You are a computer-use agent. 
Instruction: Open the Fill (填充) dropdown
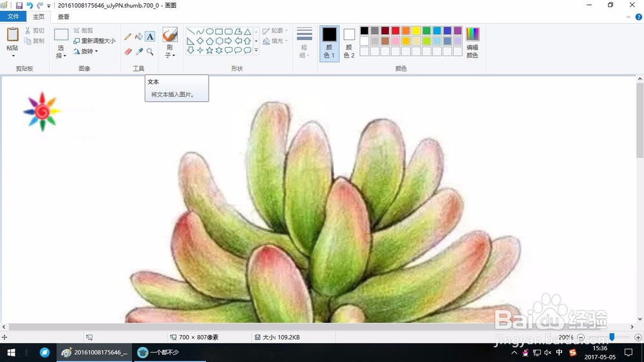tap(275, 41)
